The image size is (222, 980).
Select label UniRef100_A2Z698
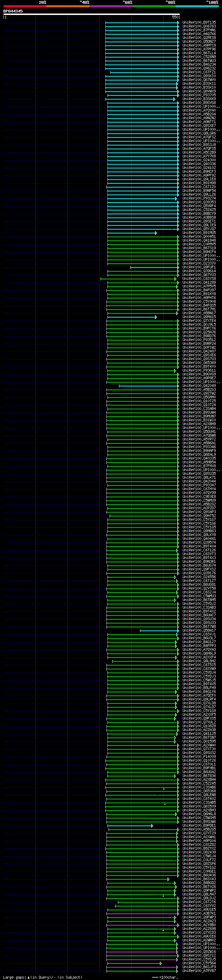[x=199, y=929]
